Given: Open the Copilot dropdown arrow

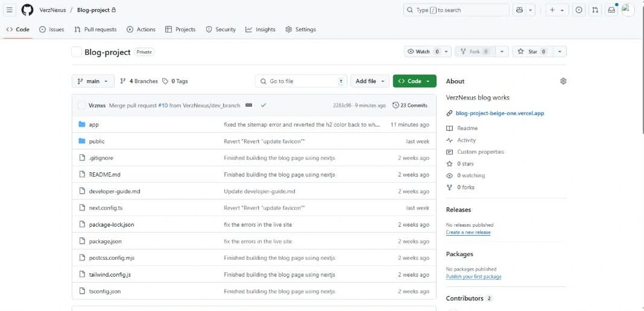Looking at the screenshot, I should 530,10.
